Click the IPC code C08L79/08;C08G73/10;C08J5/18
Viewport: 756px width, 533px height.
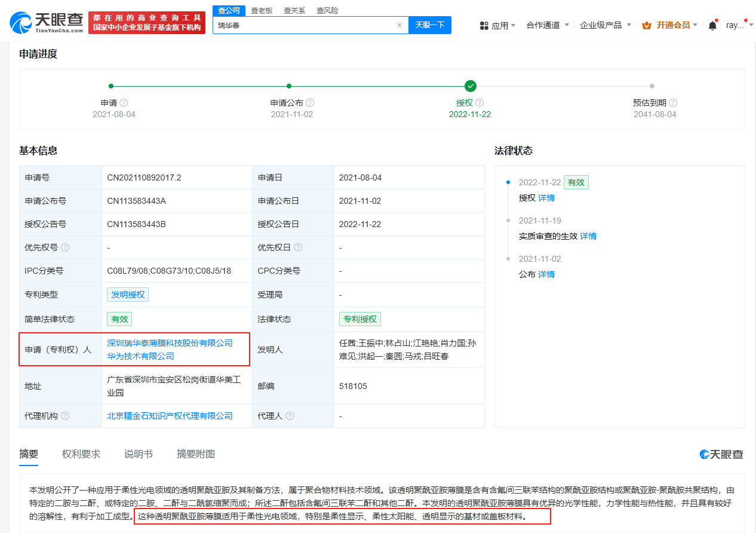point(169,271)
